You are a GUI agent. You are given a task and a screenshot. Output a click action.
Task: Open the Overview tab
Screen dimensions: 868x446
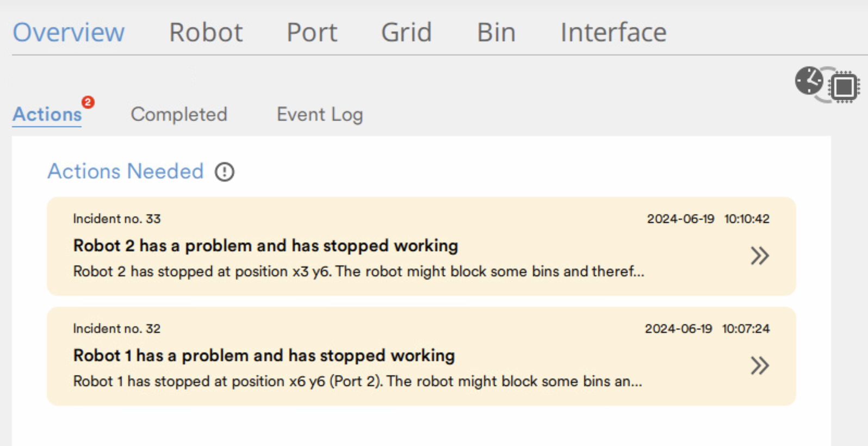(x=69, y=32)
